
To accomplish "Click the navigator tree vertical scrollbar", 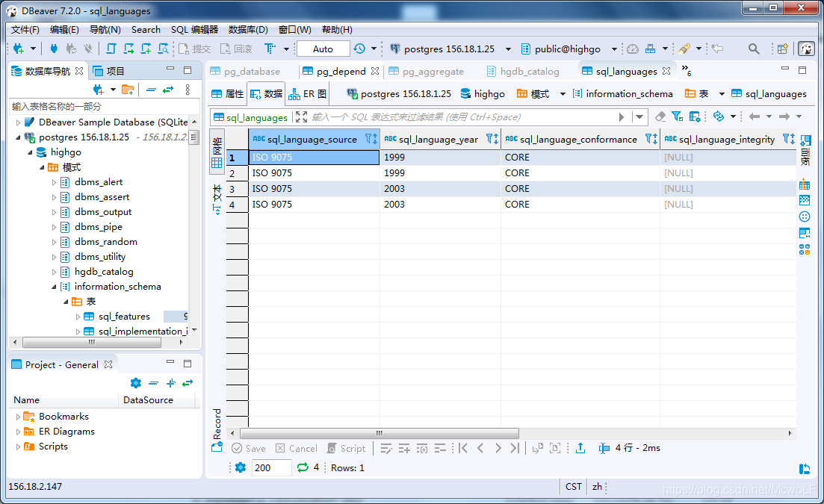I will pyautogui.click(x=194, y=137).
